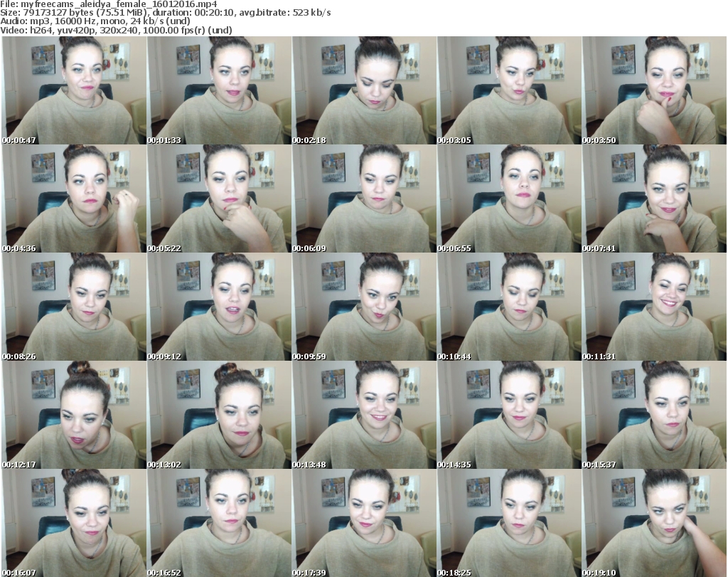
Task: Click the Audio mp3 info line
Action: tap(95, 21)
